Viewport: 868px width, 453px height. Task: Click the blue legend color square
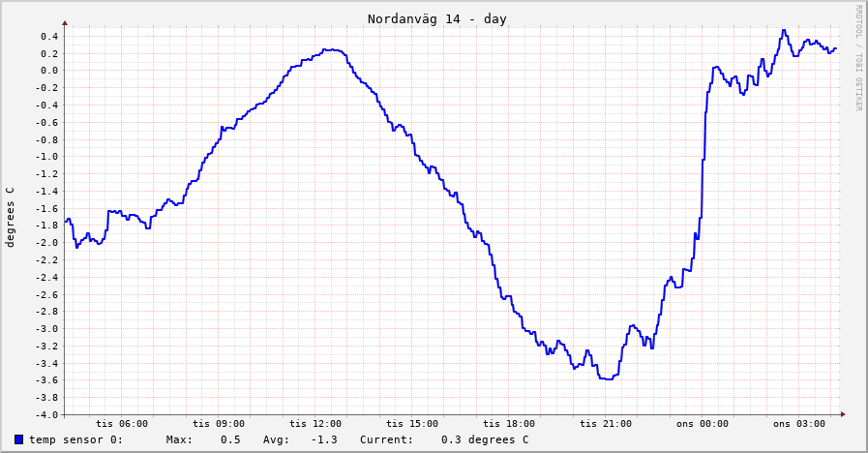click(x=19, y=439)
